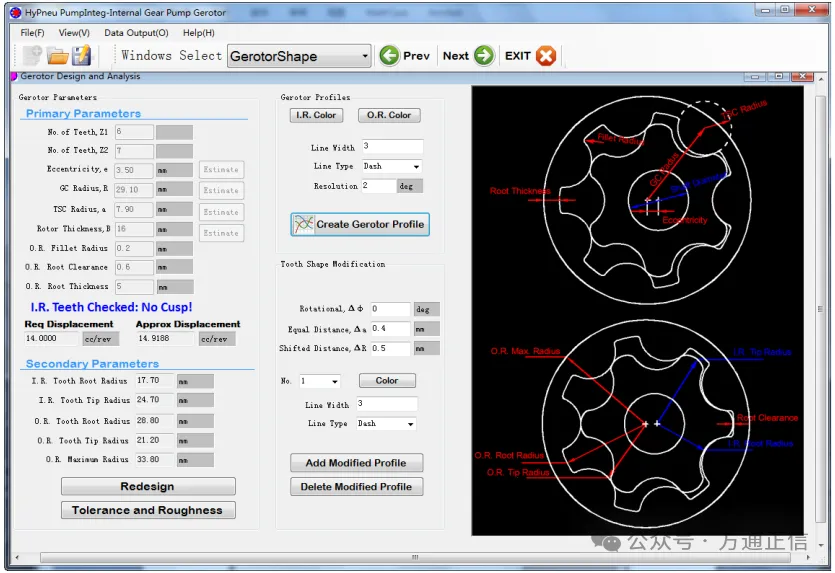Click the GC Radius R value field
The height and width of the screenshot is (573, 835).
point(134,190)
